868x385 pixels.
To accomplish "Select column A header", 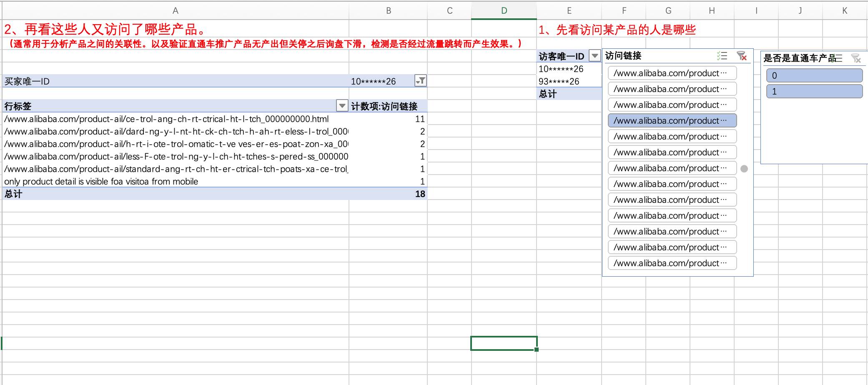I will coord(176,11).
